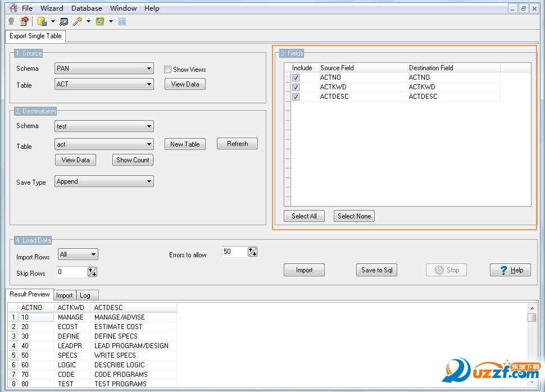The height and width of the screenshot is (392, 545).
Task: Open the Window menu
Action: pos(123,8)
